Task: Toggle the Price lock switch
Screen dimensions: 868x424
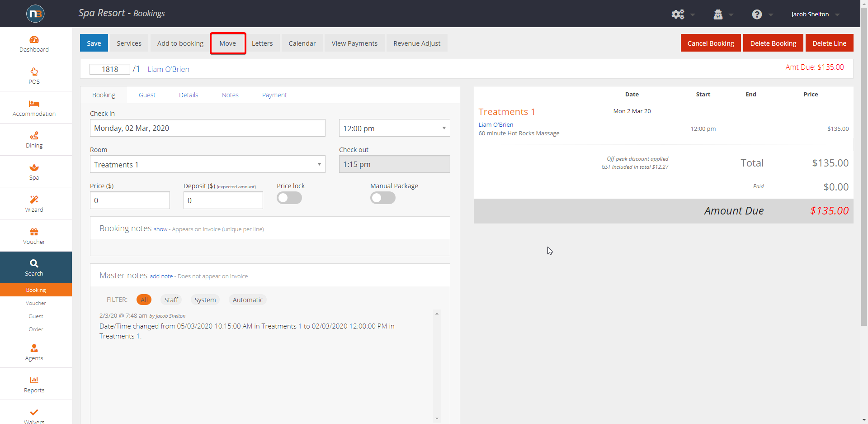Action: tap(289, 198)
